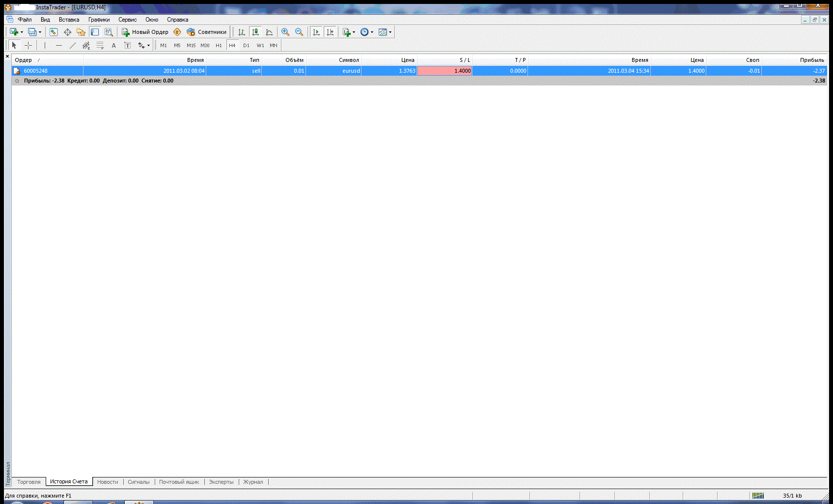
Task: Select order 60005248 row
Action: 419,71
